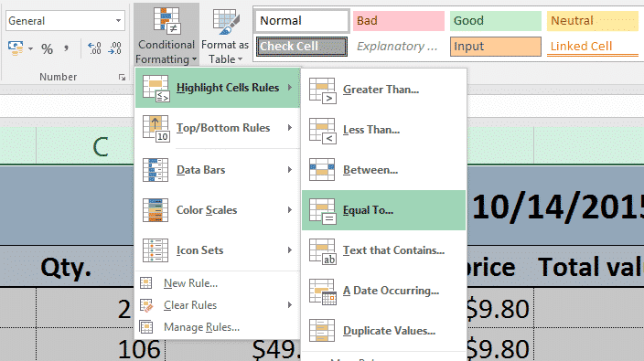Click the Date Occurring calendar icon
Image resolution: width=644 pixels, height=361 pixels.
323,292
